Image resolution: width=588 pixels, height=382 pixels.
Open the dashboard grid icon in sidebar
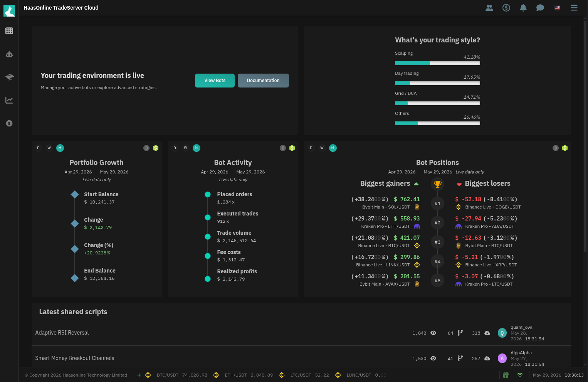click(x=9, y=31)
